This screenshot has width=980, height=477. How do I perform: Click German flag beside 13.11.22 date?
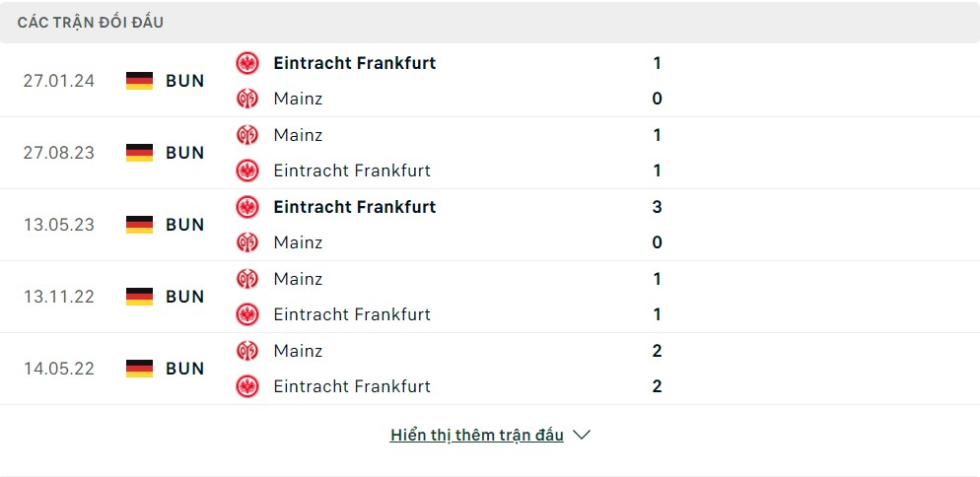pos(140,297)
